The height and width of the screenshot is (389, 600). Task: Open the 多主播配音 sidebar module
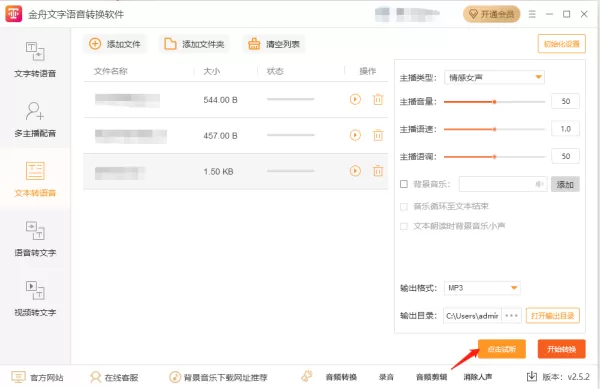point(35,119)
